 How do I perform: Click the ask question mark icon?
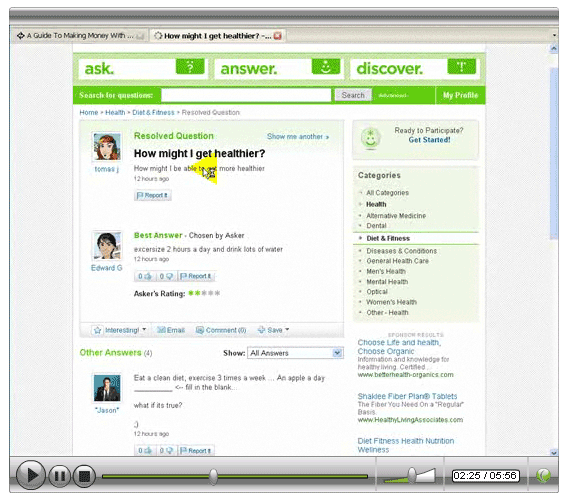pyautogui.click(x=190, y=67)
